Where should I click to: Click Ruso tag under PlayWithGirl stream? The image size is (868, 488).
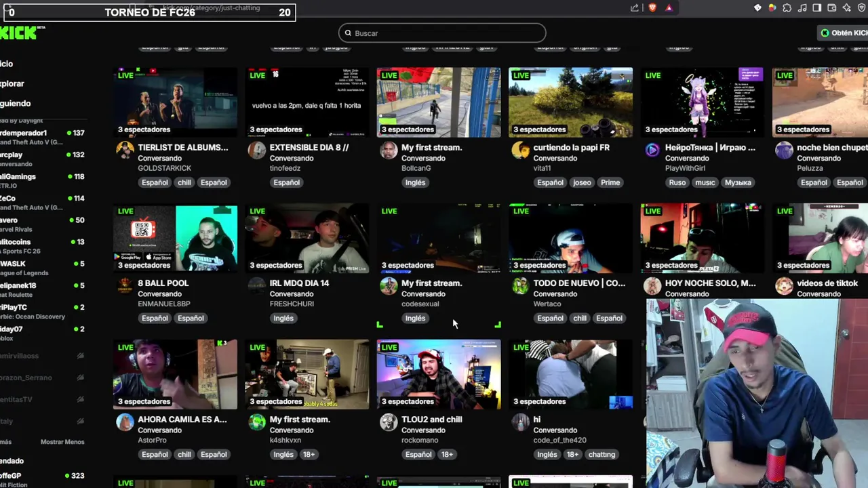[677, 182]
